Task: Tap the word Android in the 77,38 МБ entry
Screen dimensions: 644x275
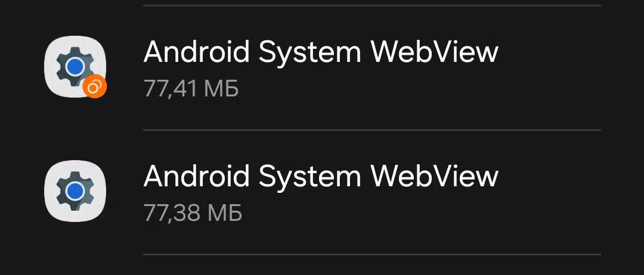Action: point(197,176)
